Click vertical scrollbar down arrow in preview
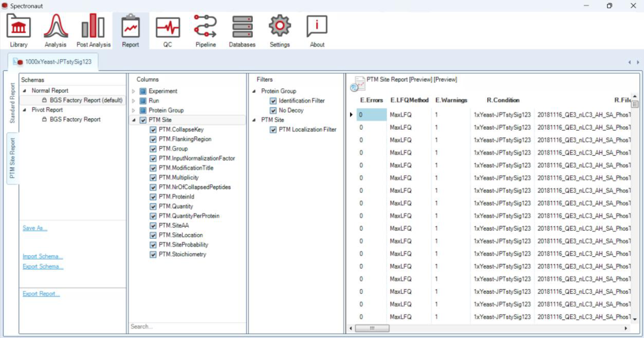Image resolution: width=644 pixels, height=338 pixels. pyautogui.click(x=636, y=319)
